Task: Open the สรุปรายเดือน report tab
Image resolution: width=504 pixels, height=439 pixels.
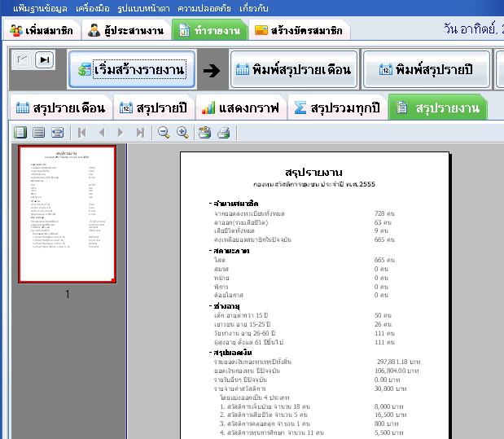Action: tap(60, 108)
